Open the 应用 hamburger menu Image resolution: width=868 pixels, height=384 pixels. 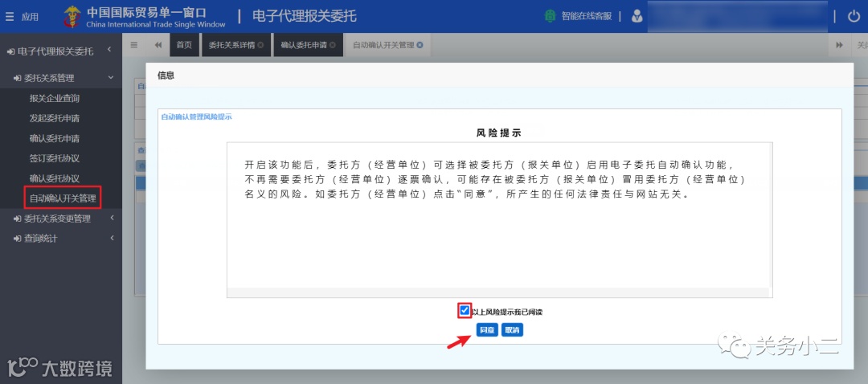22,17
